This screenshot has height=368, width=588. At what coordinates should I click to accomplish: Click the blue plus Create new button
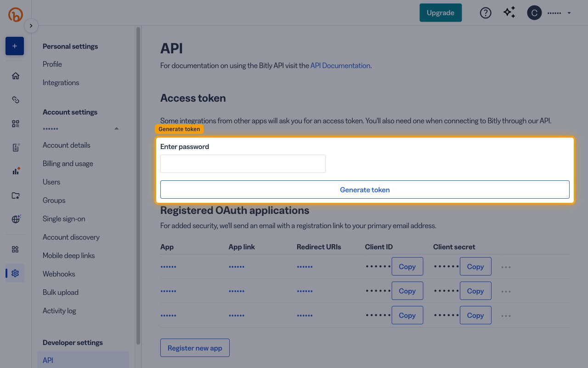(15, 46)
